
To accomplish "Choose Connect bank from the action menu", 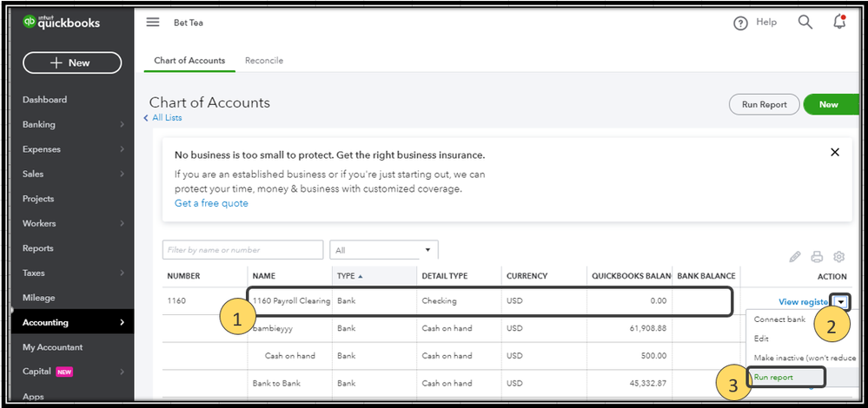I will click(779, 319).
